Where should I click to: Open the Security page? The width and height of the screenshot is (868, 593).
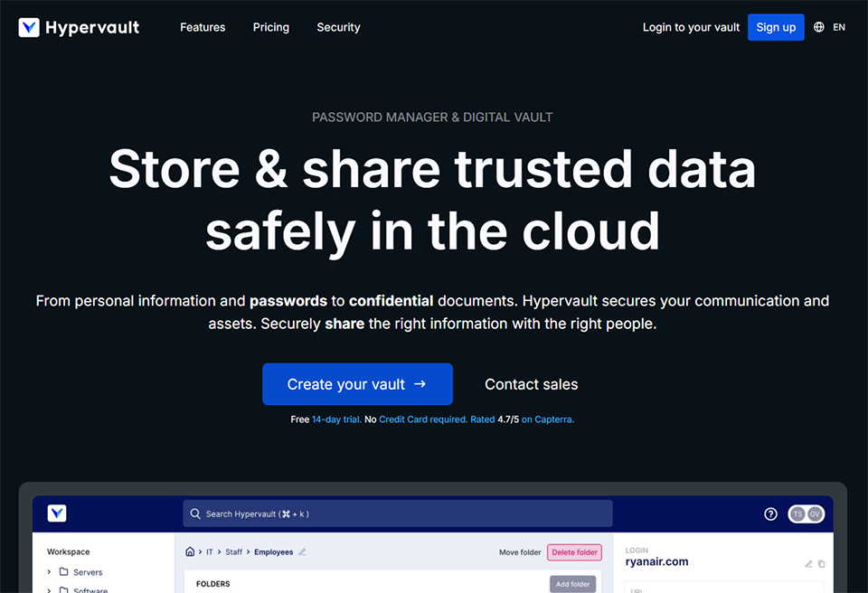[338, 27]
